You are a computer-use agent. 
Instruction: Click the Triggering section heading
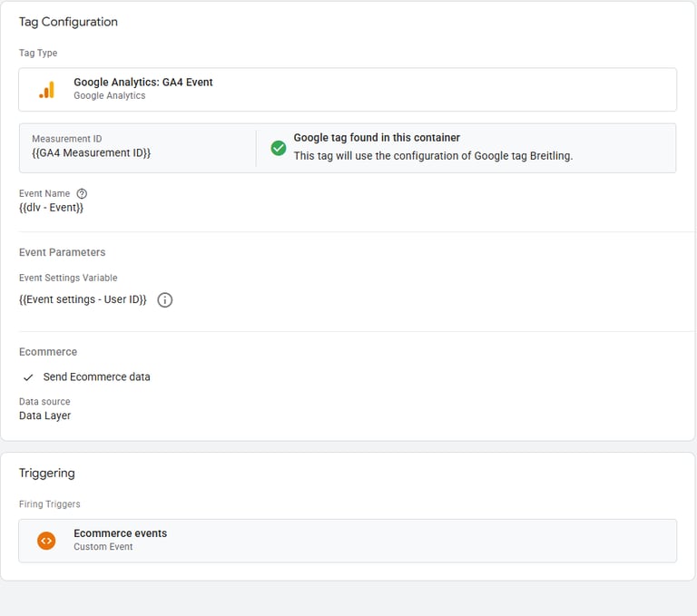coord(46,473)
